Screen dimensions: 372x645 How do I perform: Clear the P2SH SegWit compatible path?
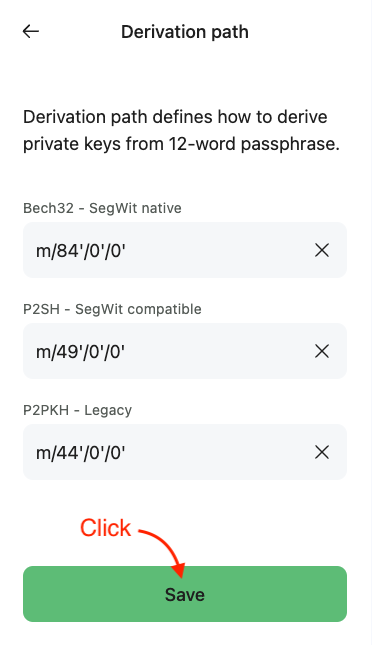322,351
